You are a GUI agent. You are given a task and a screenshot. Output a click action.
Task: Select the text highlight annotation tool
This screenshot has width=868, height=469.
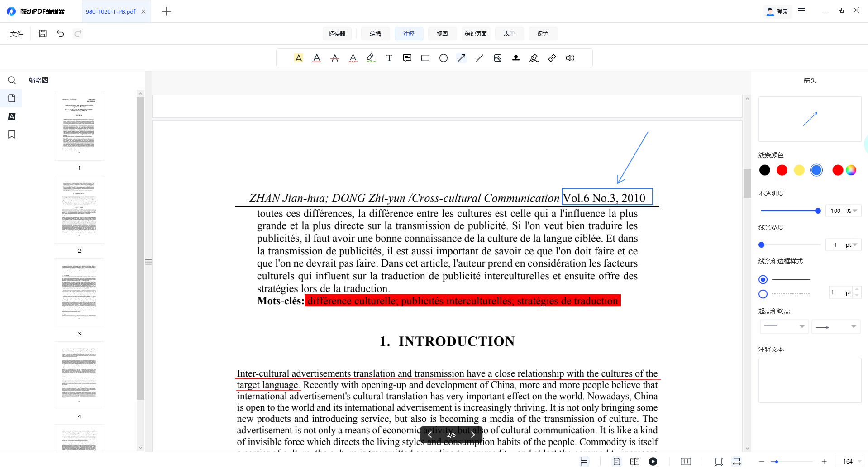pyautogui.click(x=299, y=58)
